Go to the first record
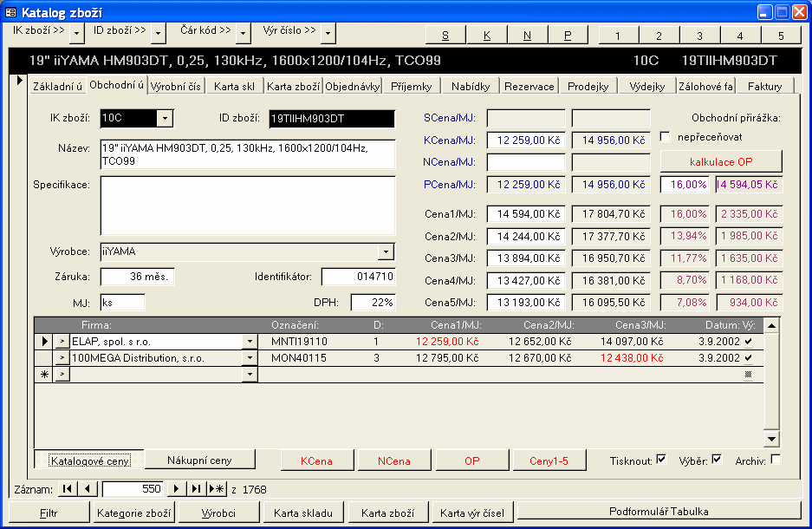 click(68, 489)
